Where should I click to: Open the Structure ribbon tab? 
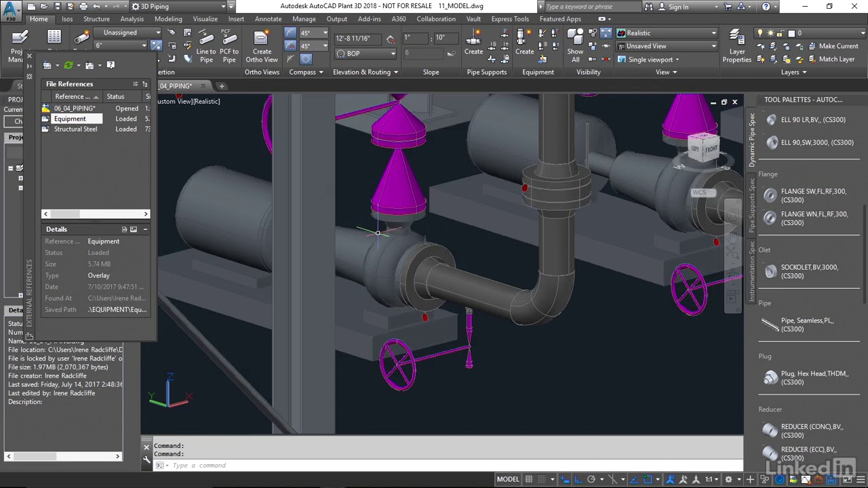pyautogui.click(x=96, y=19)
